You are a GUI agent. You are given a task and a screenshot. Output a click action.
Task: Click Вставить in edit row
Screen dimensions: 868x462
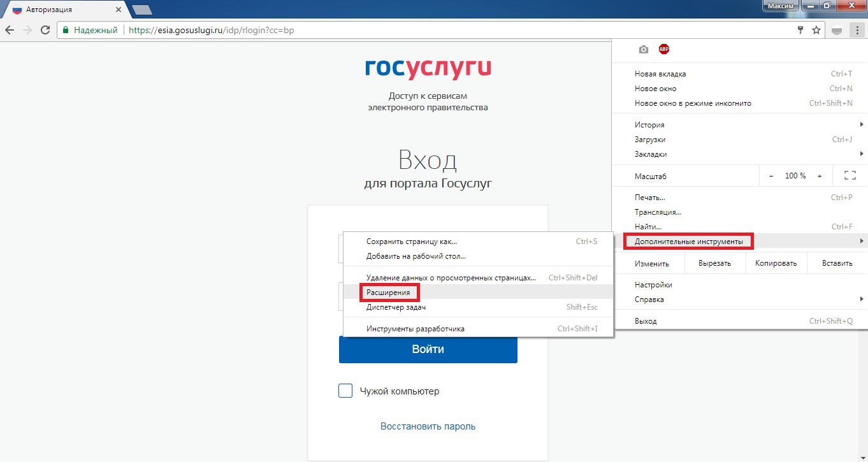pyautogui.click(x=837, y=263)
